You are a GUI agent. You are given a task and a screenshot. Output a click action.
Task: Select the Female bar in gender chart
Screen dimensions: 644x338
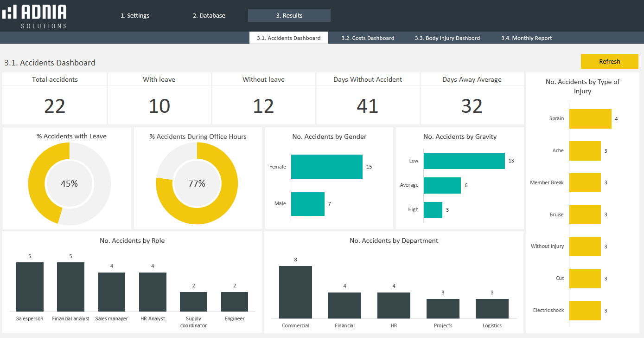(x=326, y=167)
